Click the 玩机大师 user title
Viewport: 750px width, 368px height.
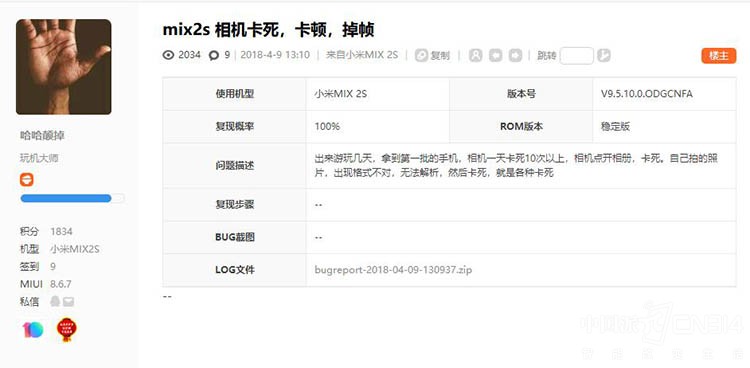39,158
